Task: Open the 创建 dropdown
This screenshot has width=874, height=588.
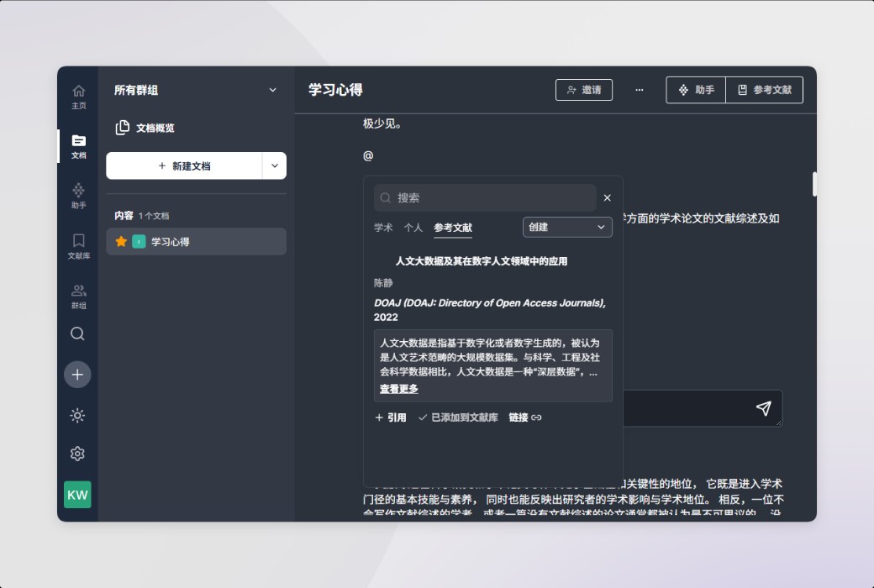Action: pyautogui.click(x=567, y=227)
